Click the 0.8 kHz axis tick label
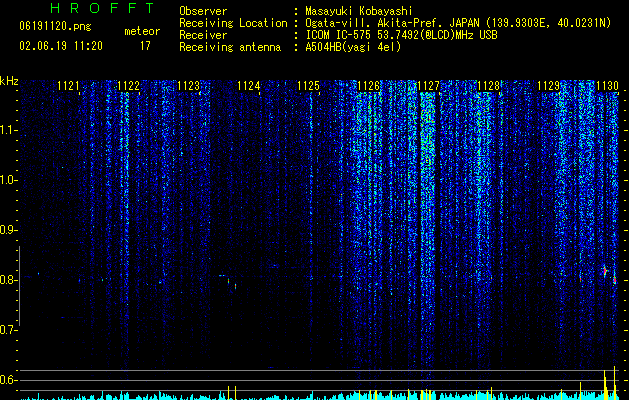The height and width of the screenshot is (400, 629). (x=8, y=280)
